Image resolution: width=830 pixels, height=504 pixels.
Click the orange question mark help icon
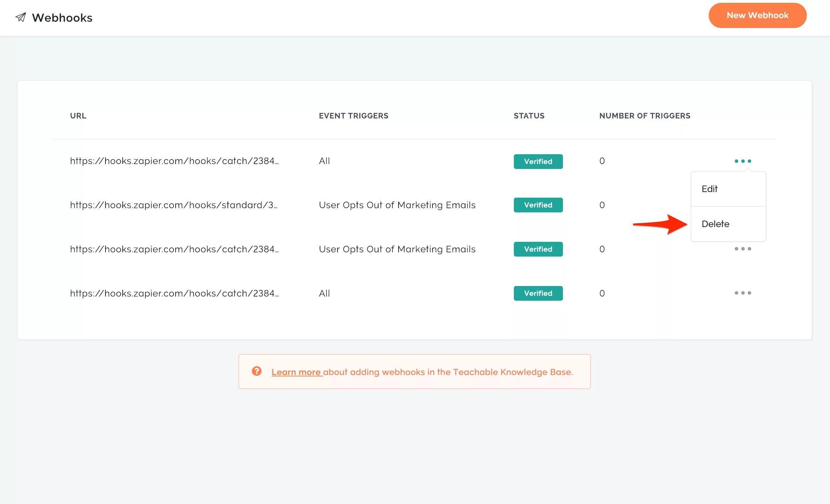pyautogui.click(x=257, y=371)
